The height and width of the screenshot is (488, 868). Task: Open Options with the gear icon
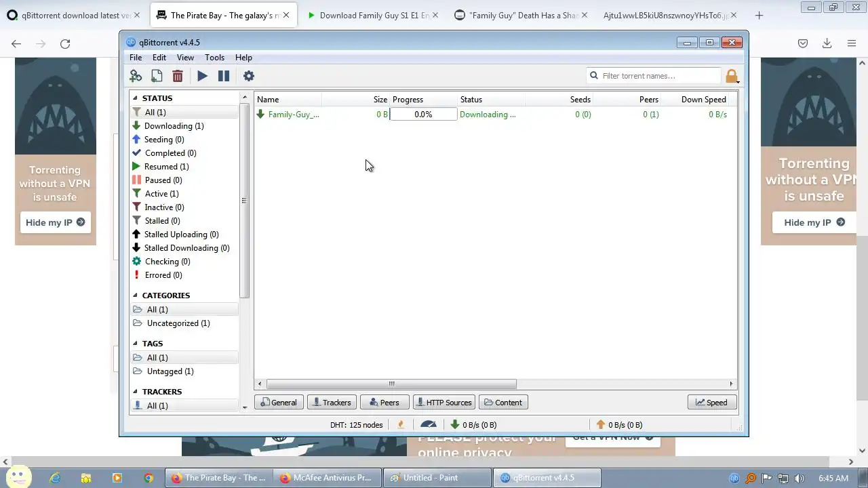tap(249, 76)
